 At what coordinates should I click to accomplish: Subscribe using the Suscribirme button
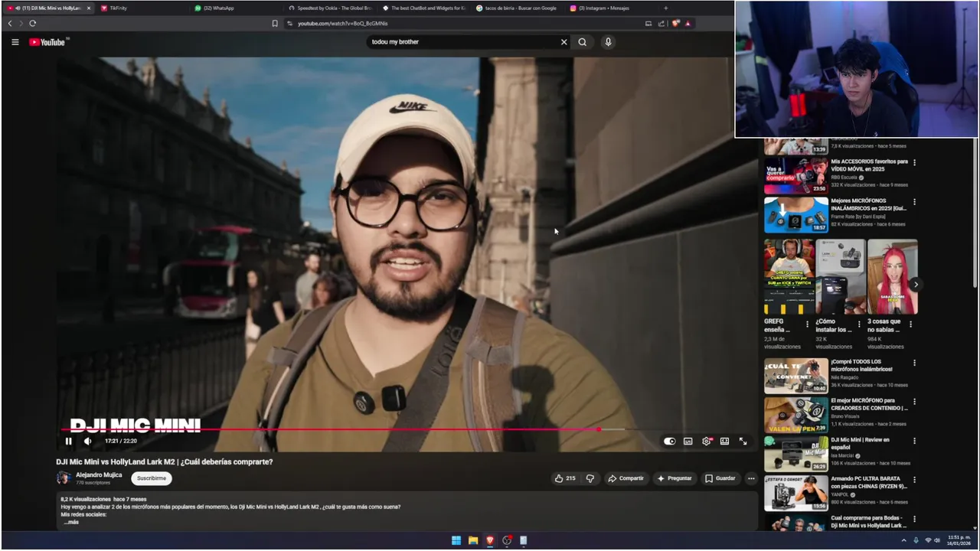[x=152, y=478]
